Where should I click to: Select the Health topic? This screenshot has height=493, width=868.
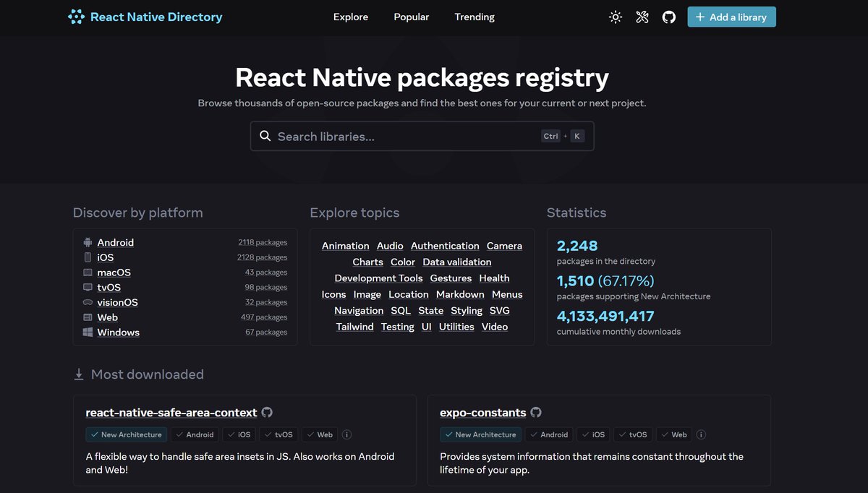coord(494,278)
